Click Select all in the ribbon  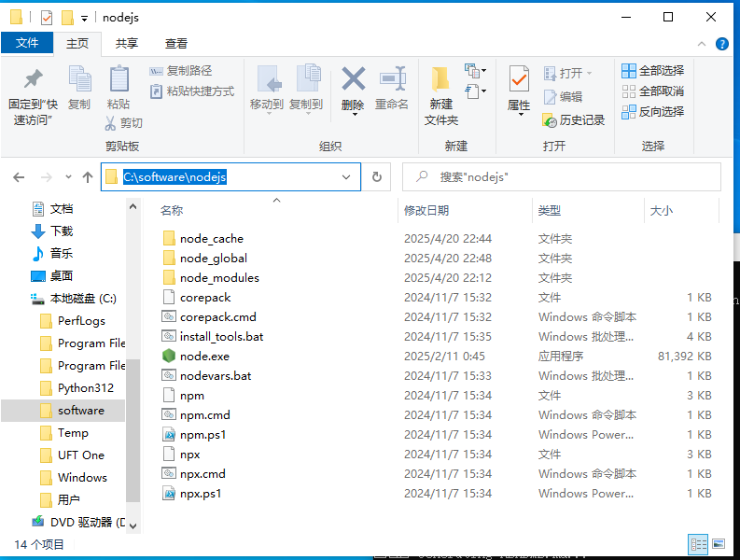coord(652,71)
